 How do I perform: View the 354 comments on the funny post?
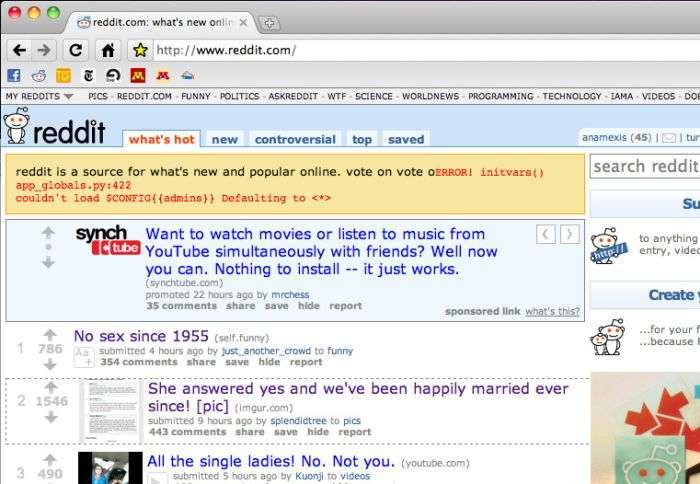pyautogui.click(x=139, y=362)
